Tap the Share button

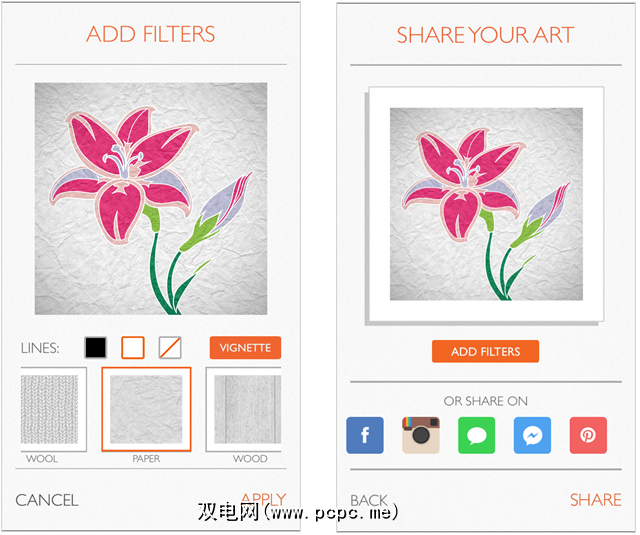click(598, 502)
